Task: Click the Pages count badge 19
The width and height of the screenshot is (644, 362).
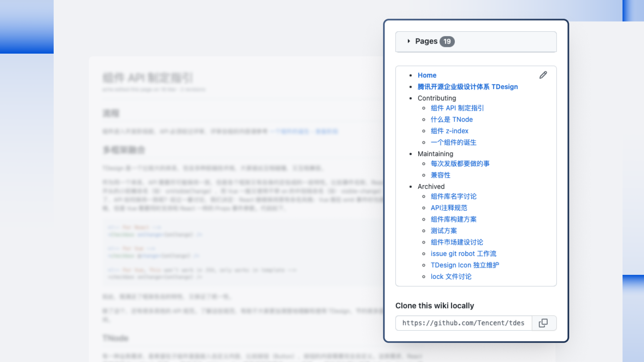Action: tap(447, 42)
